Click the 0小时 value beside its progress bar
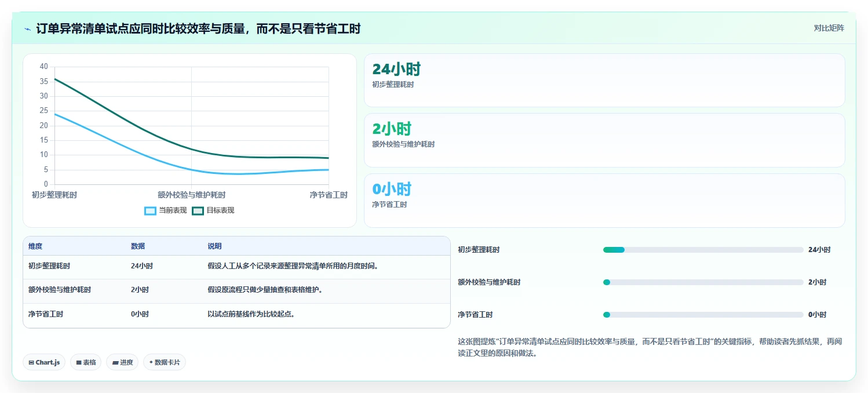Screen dimensions: 868x393 (817, 315)
